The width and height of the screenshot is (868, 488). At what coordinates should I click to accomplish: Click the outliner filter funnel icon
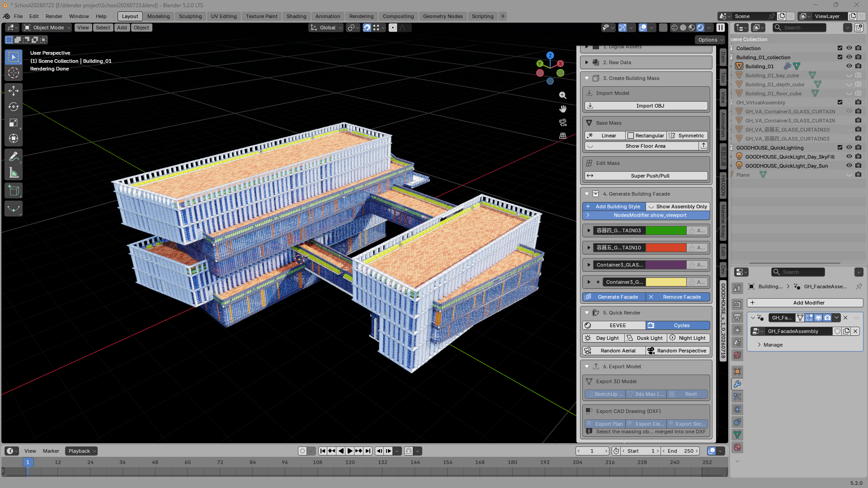847,28
